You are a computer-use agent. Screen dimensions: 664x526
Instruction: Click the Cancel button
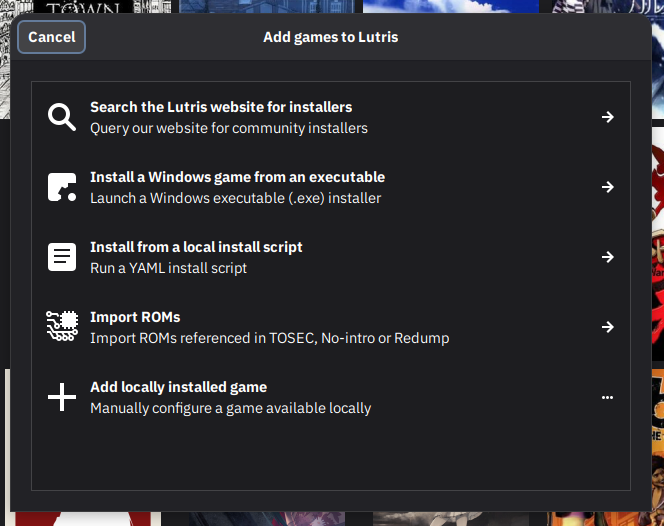point(52,37)
